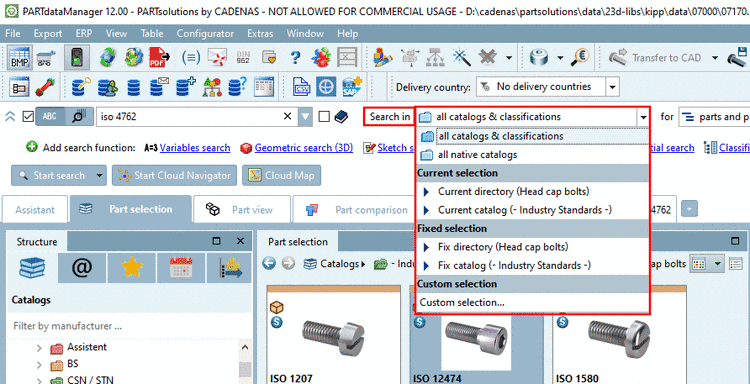Open the Geometric search (3D) link
The width and height of the screenshot is (750, 384).
pos(304,148)
